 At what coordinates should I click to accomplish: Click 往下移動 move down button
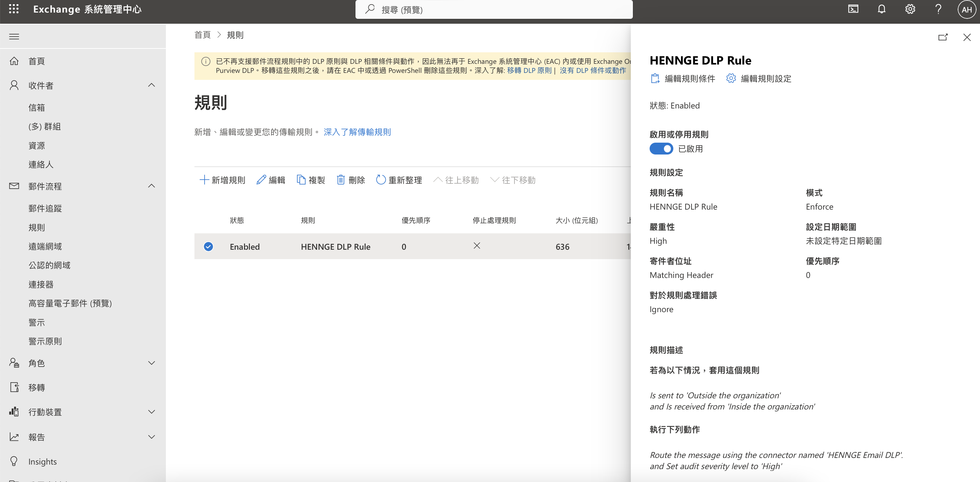click(513, 180)
